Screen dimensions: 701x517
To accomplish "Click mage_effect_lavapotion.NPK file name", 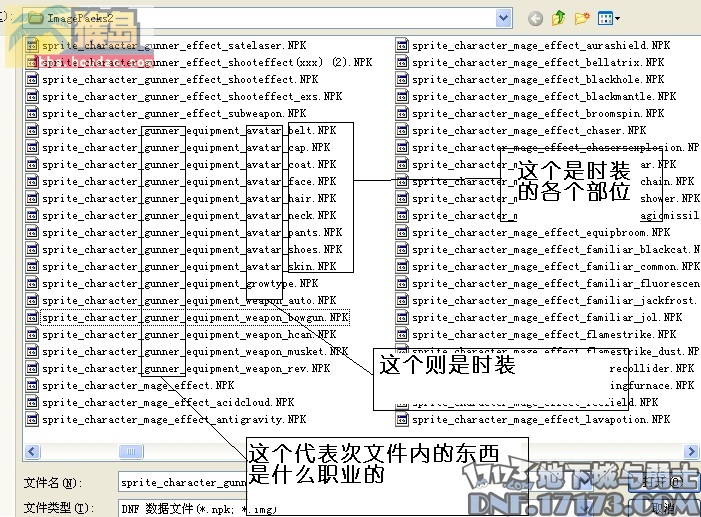I will [x=541, y=419].
